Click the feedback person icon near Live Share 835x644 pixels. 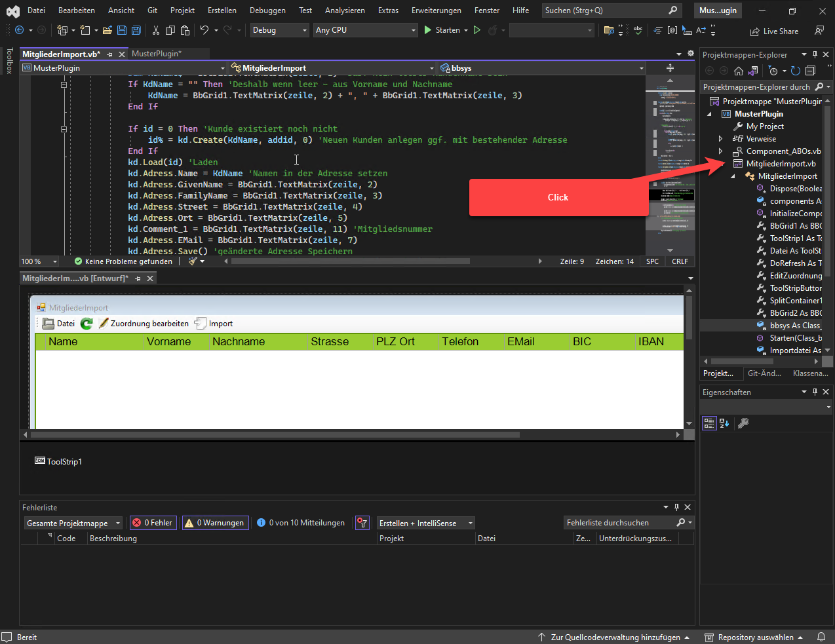(819, 31)
